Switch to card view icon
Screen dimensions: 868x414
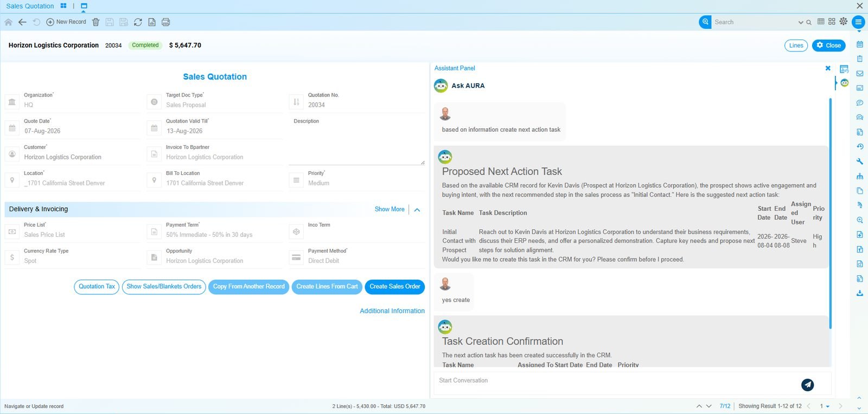(832, 22)
